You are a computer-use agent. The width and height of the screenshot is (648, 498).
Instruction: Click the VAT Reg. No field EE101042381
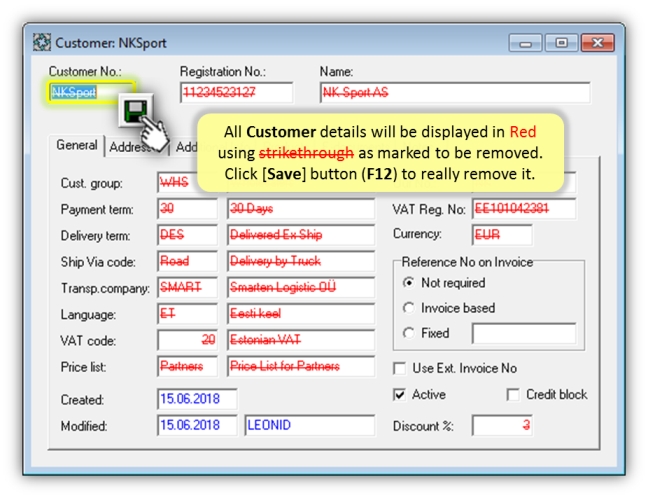(x=524, y=209)
